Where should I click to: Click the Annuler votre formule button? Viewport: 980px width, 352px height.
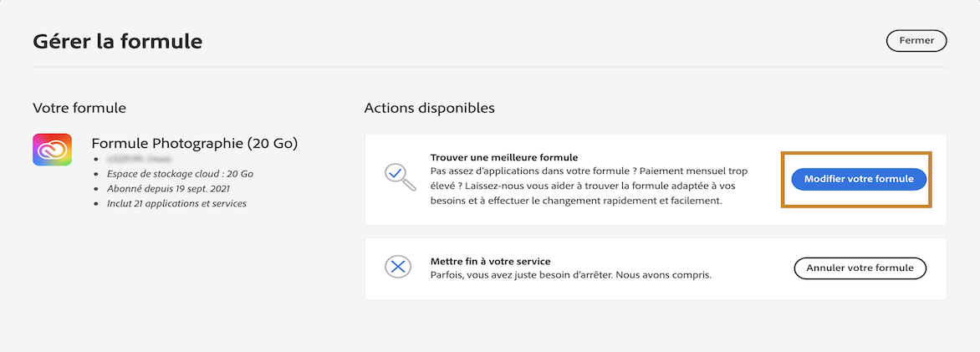click(x=860, y=268)
